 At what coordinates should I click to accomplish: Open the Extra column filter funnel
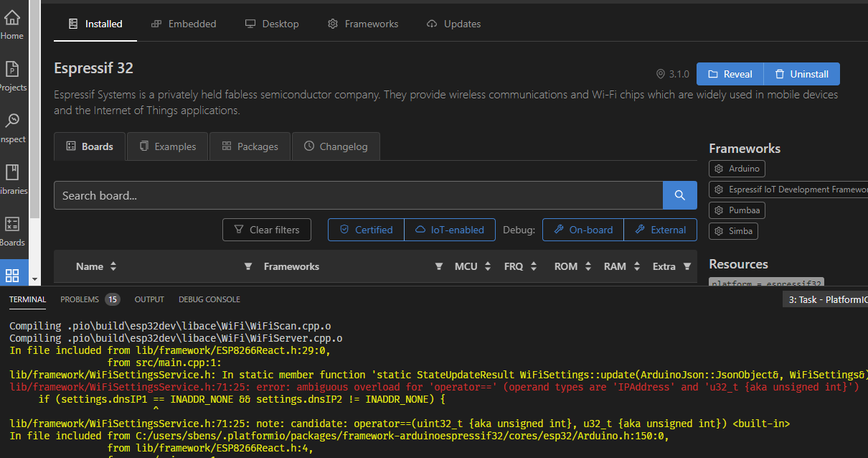[x=687, y=266]
